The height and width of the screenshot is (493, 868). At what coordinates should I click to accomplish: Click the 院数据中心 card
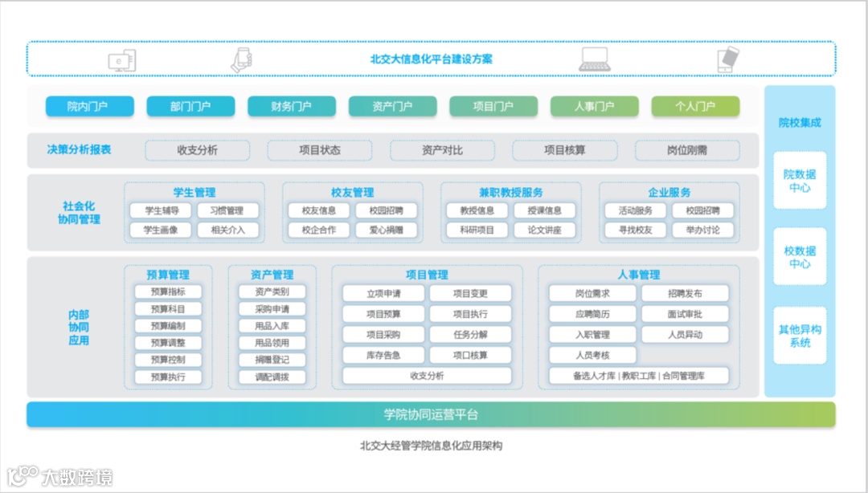800,181
